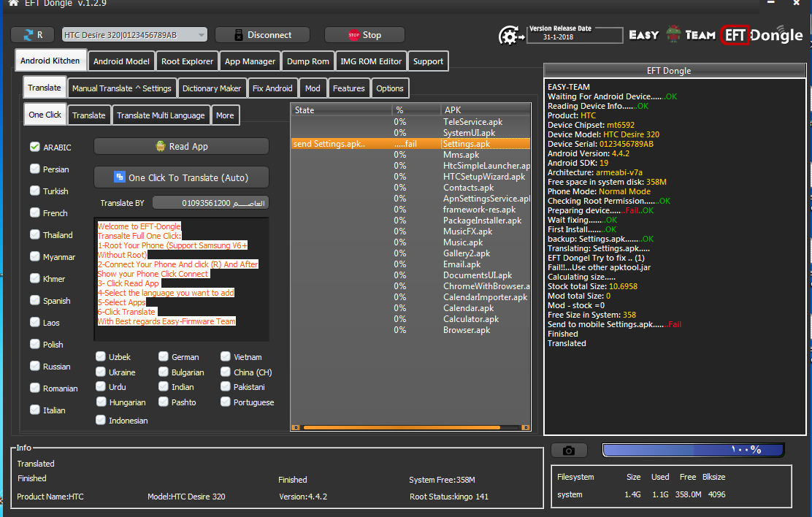Click the gear settings icon near version date
This screenshot has height=517, width=812.
[x=510, y=36]
